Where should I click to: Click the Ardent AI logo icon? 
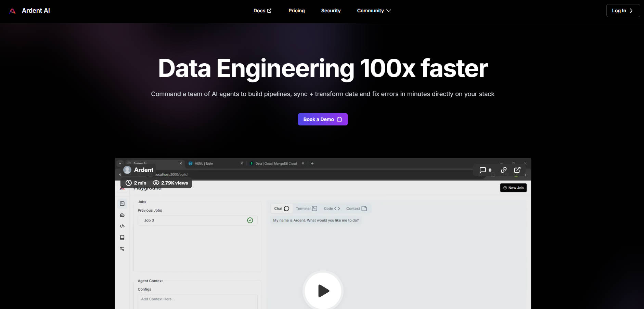point(13,11)
